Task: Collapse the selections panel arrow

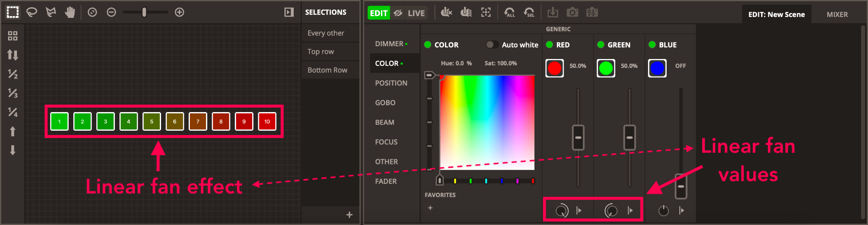Action: pyautogui.click(x=289, y=12)
